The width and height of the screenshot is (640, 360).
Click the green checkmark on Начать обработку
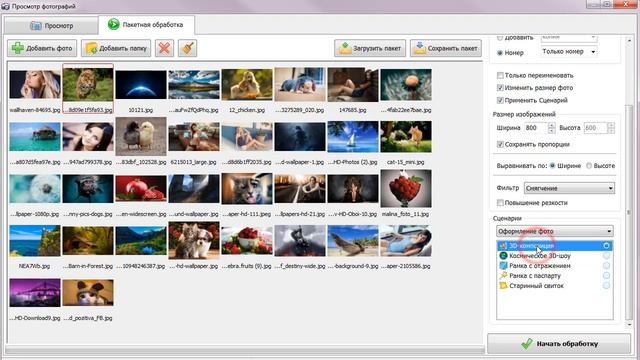coord(527,344)
